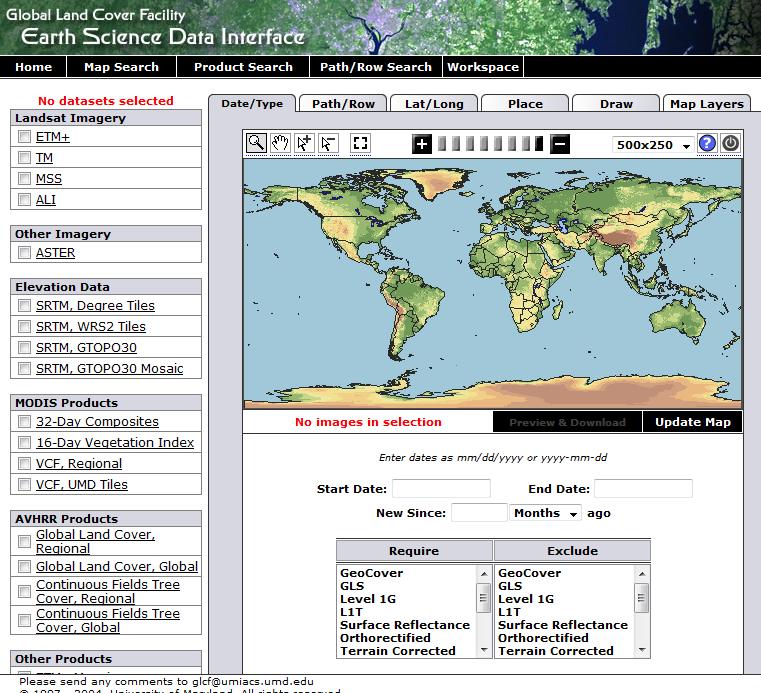Check the TM checkbox
Viewport: 761px width, 693px height.
tap(24, 157)
